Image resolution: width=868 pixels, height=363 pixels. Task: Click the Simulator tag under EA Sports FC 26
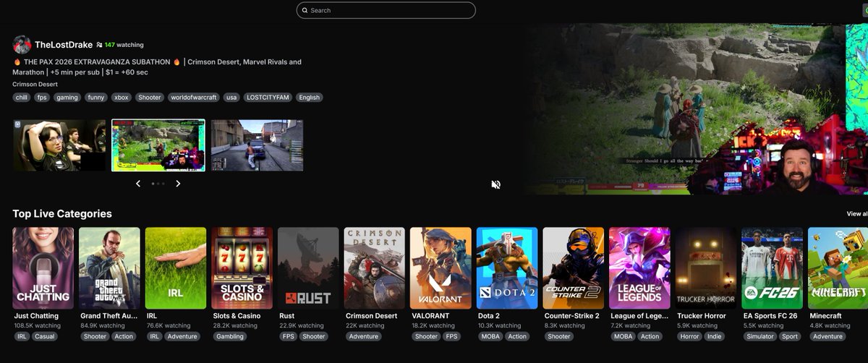tap(761, 336)
